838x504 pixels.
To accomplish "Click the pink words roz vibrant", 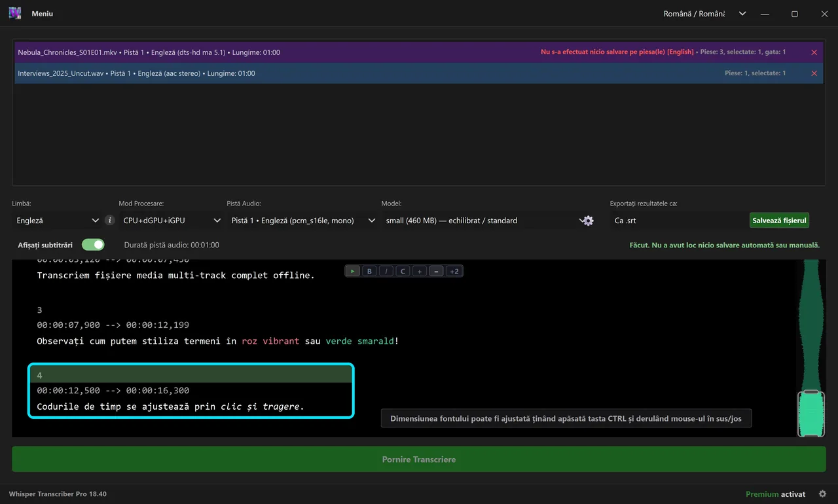I will pyautogui.click(x=270, y=341).
